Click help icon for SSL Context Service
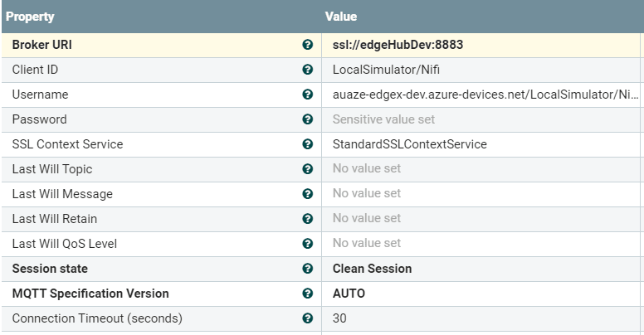The width and height of the screenshot is (644, 335). [307, 144]
